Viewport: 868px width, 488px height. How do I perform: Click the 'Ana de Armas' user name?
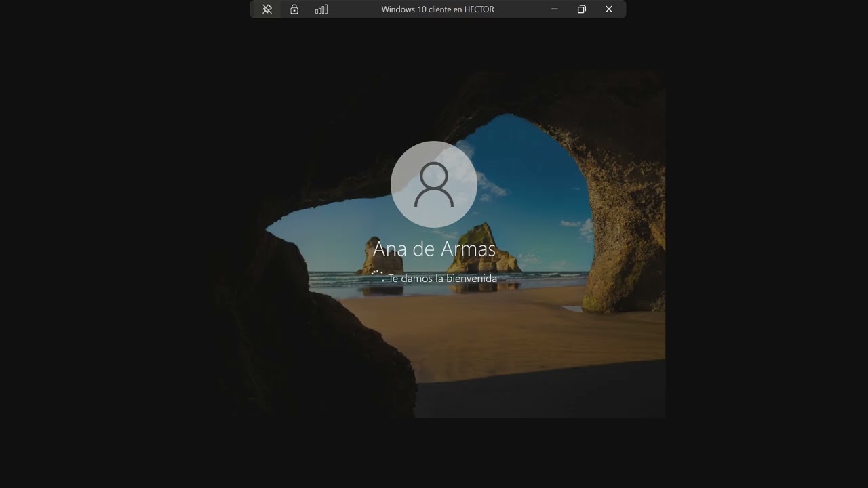click(x=435, y=249)
